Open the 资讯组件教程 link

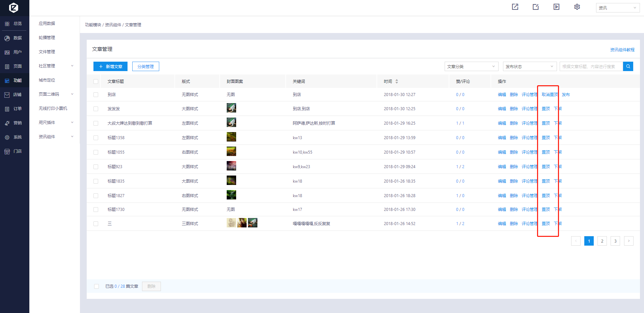tap(622, 50)
